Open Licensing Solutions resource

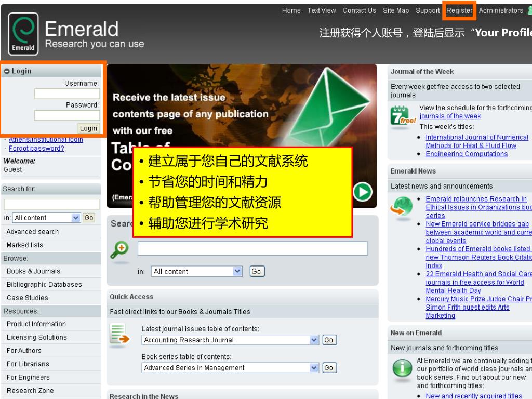tap(37, 337)
